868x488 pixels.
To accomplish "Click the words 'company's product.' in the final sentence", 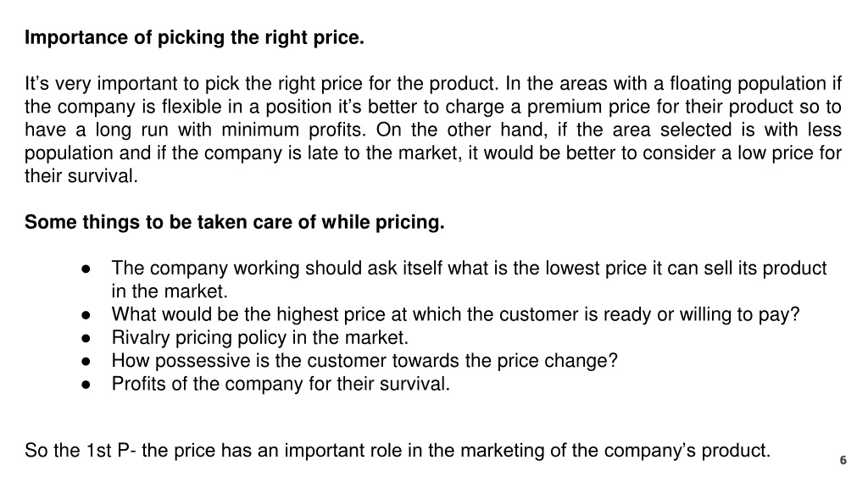I will tap(686, 451).
